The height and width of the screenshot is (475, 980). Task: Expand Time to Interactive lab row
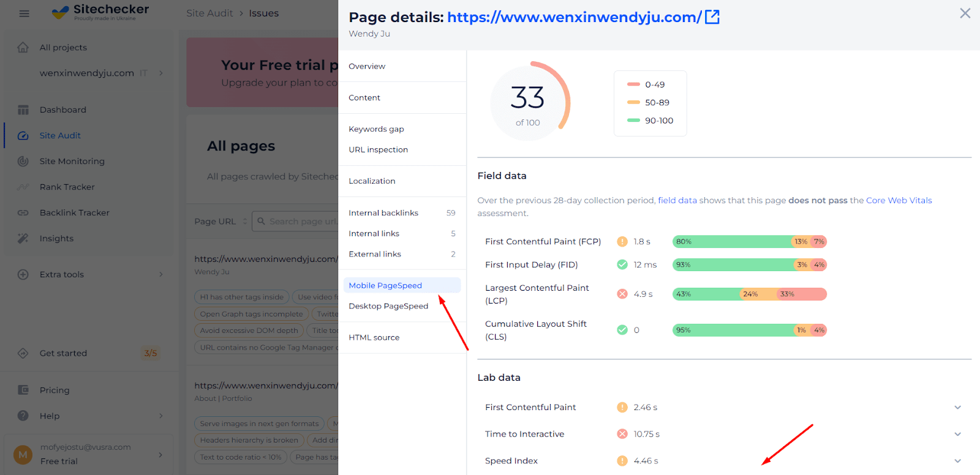click(958, 434)
